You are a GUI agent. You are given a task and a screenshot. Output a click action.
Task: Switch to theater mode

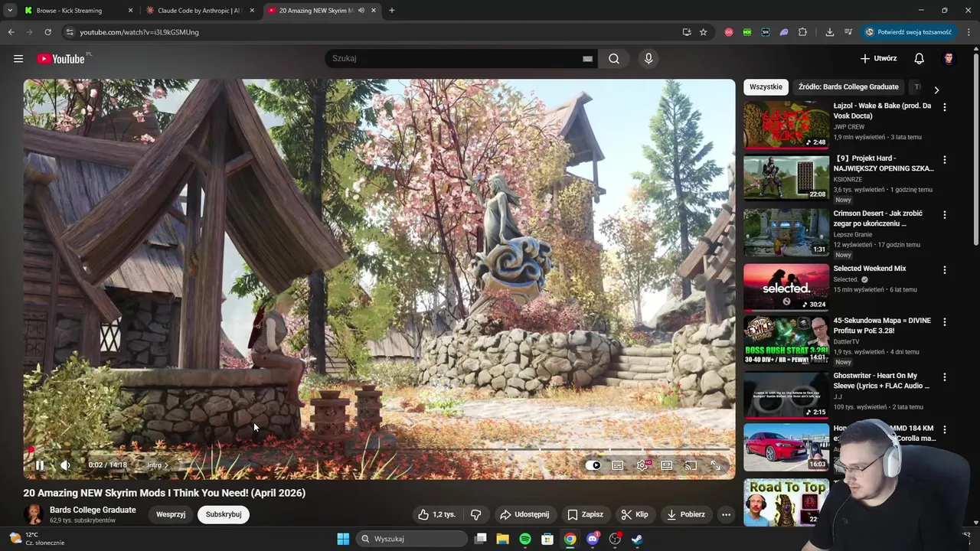(x=667, y=465)
